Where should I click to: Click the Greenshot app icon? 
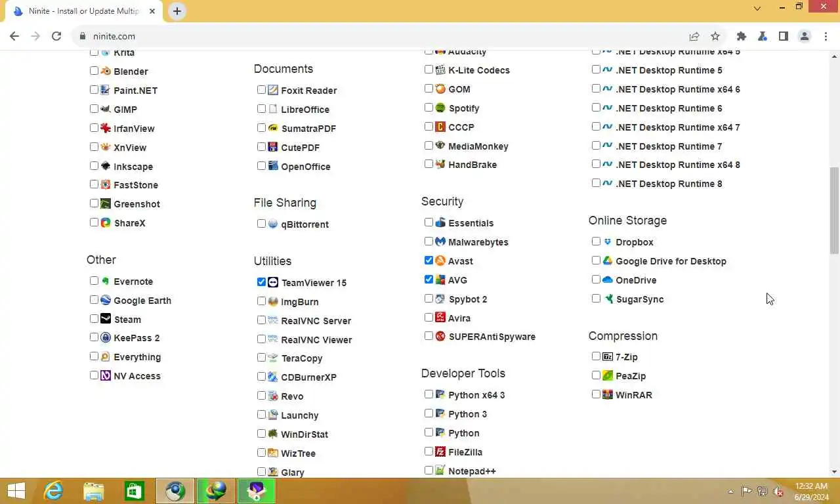click(105, 203)
